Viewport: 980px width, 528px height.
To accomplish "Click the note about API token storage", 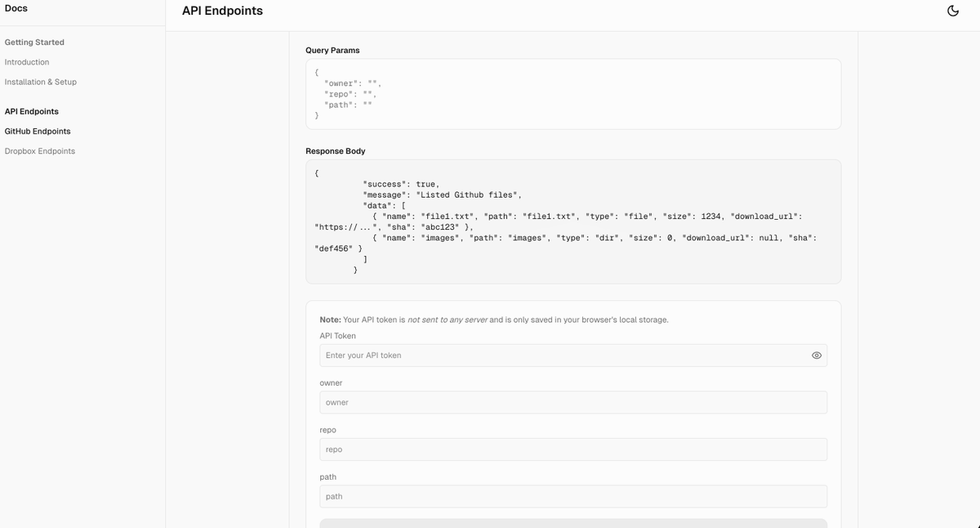I will tap(494, 320).
